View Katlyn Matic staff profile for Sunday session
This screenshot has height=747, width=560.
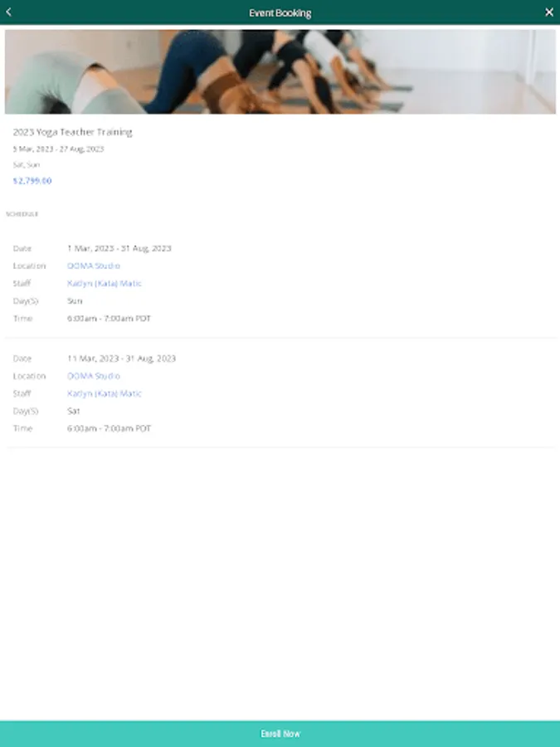[x=105, y=284]
